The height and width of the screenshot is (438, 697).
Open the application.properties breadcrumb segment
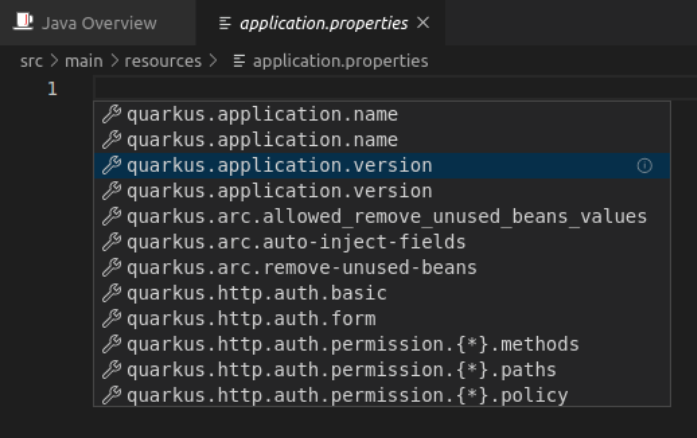[x=340, y=61]
